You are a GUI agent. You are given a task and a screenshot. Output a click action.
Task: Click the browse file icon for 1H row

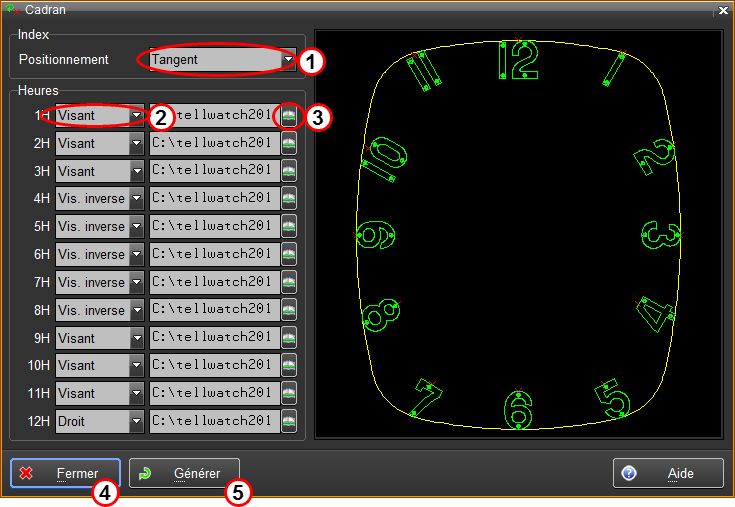[289, 116]
